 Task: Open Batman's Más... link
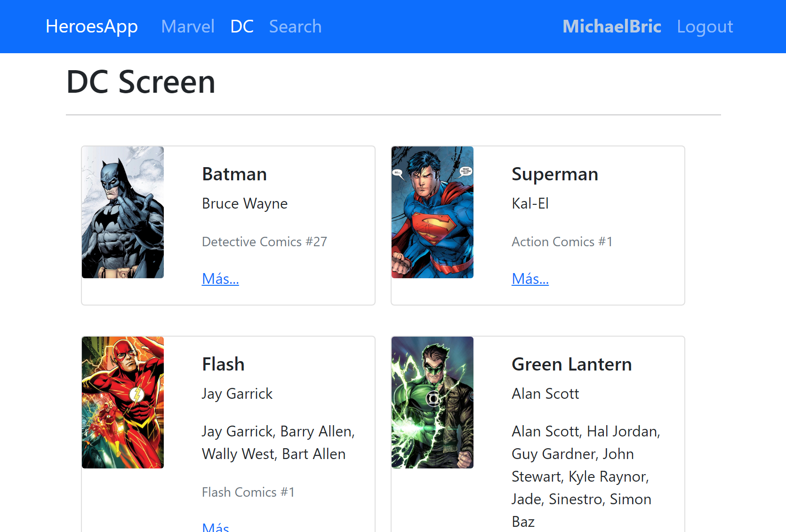(x=220, y=279)
